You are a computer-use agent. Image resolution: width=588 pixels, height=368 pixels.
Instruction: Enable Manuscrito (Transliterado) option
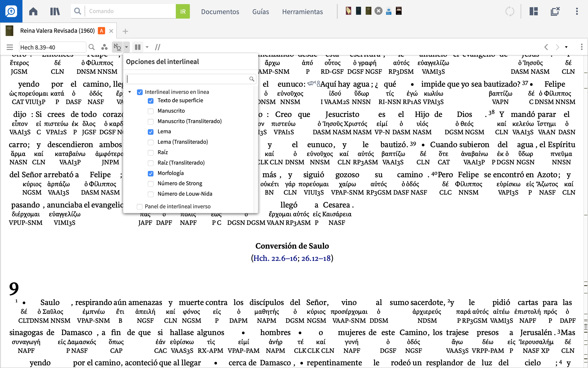coord(151,121)
